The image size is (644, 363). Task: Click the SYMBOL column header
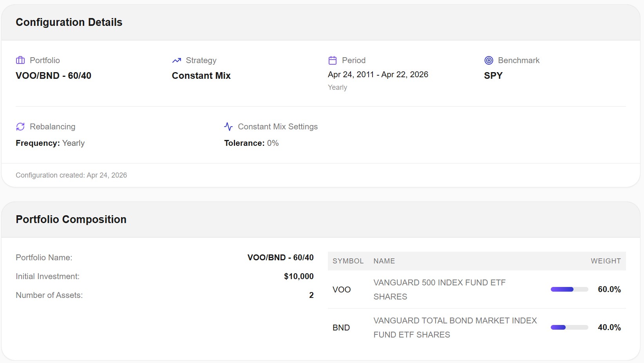point(348,261)
